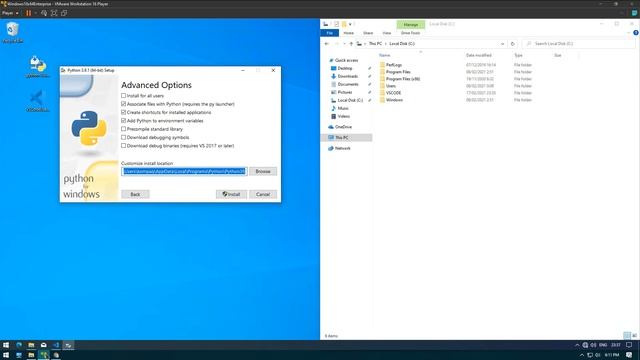Select the VS Code desktop shortcut icon

click(x=38, y=101)
